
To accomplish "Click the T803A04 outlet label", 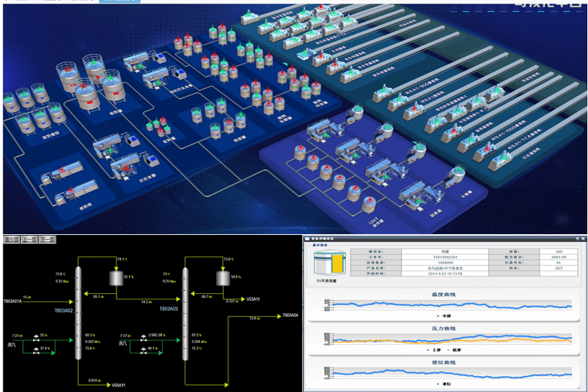I will tap(290, 316).
